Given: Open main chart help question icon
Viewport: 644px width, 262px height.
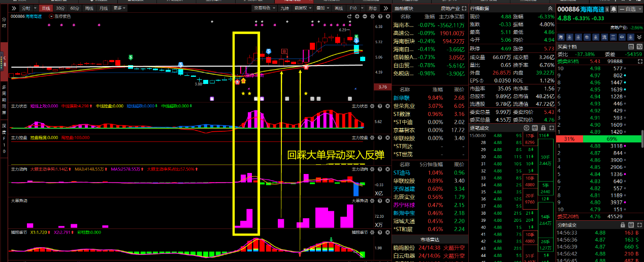Looking at the screenshot, I should [379, 17].
